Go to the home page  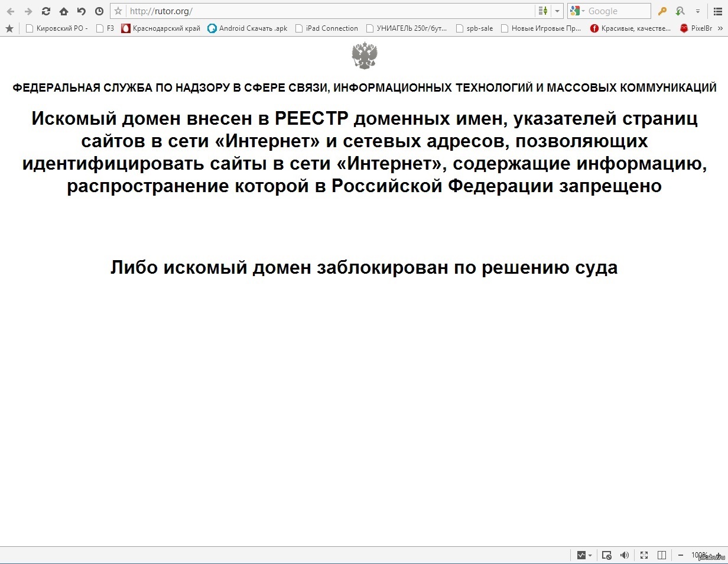[64, 11]
